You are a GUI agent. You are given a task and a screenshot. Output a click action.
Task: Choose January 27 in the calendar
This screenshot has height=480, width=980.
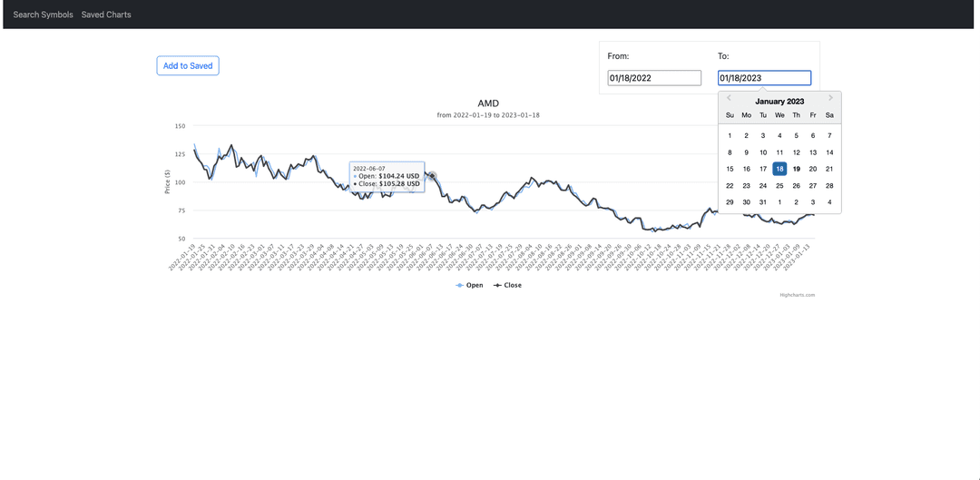point(813,186)
